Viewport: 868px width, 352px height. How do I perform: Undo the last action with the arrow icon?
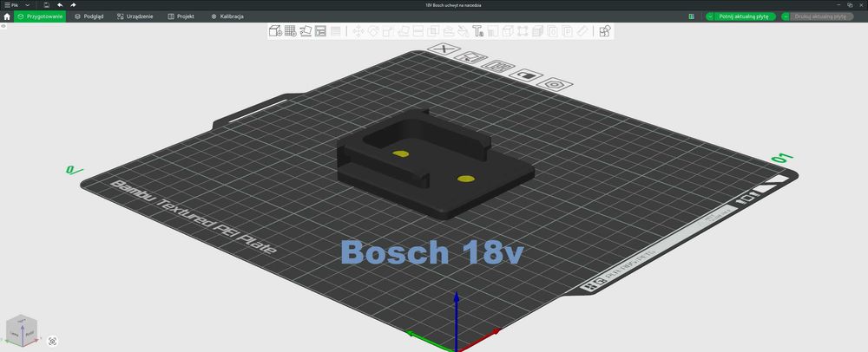tap(60, 5)
